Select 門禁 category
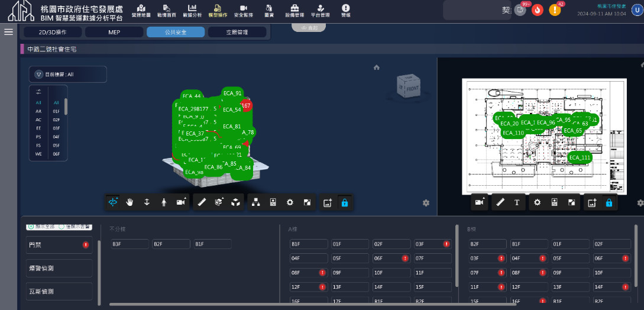The width and height of the screenshot is (644, 310). click(59, 245)
